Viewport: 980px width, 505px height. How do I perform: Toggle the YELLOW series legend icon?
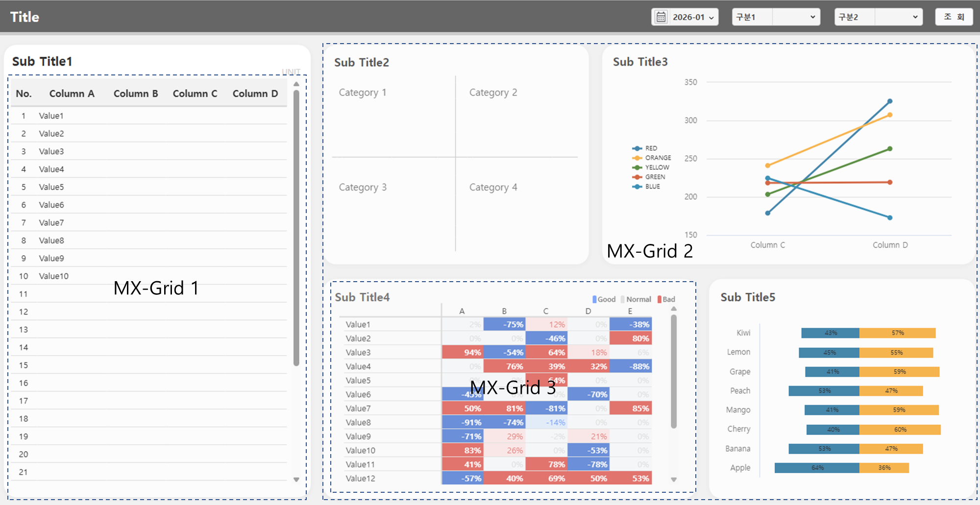pyautogui.click(x=637, y=168)
